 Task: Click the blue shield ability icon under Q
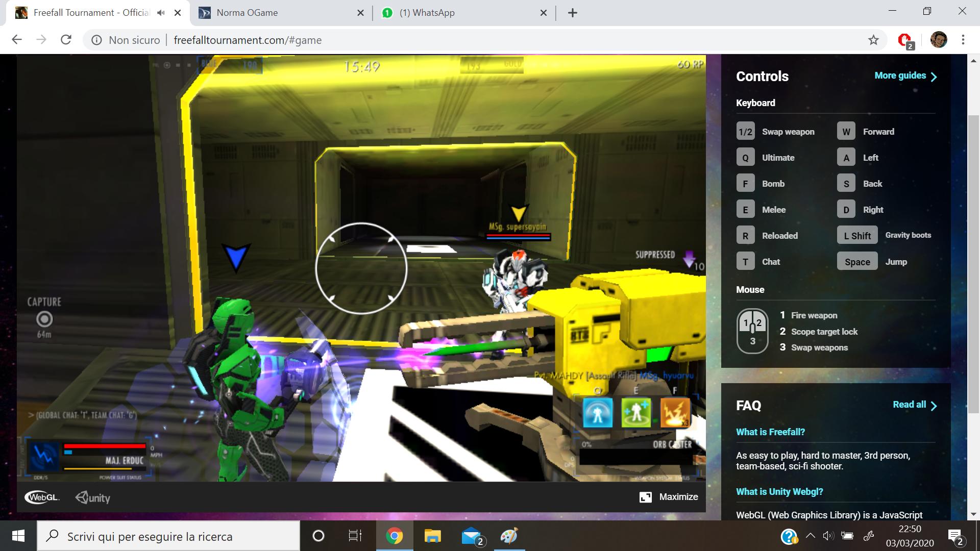pos(598,412)
